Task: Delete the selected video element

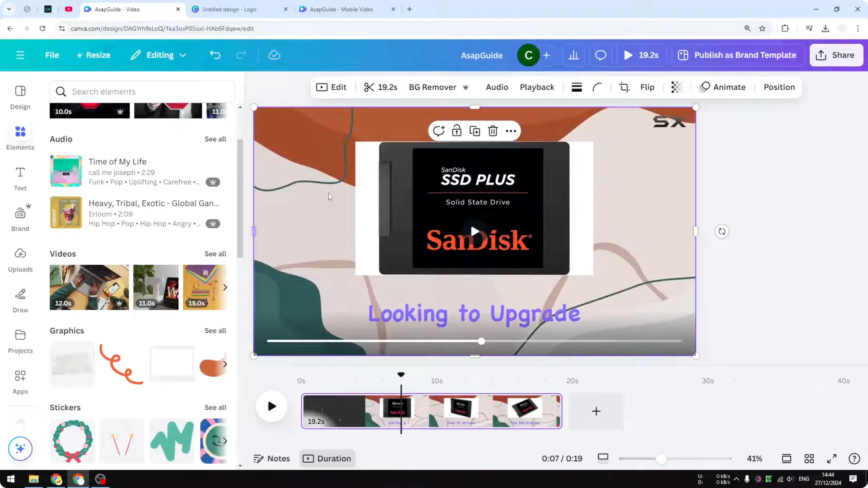Action: point(493,131)
